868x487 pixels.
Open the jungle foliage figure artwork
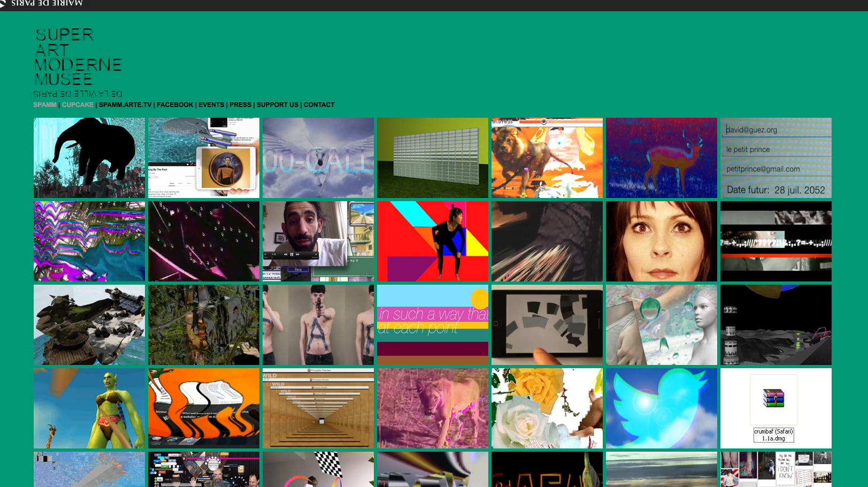pyautogui.click(x=204, y=325)
